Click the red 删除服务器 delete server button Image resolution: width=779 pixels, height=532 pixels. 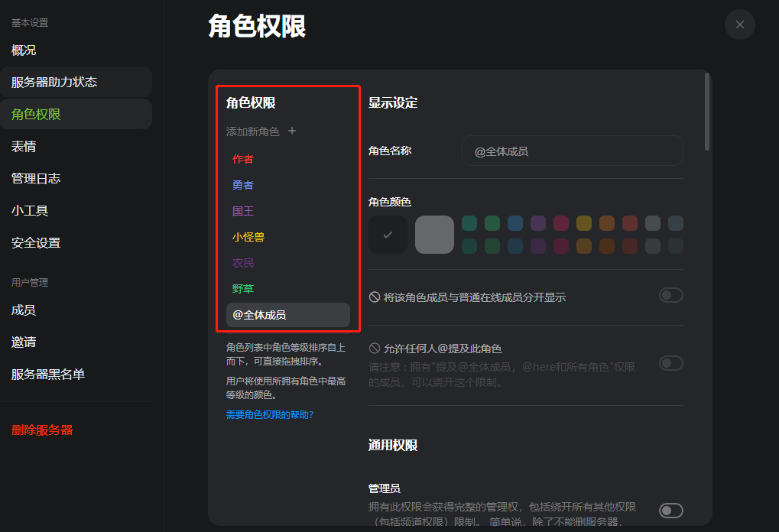(x=42, y=430)
